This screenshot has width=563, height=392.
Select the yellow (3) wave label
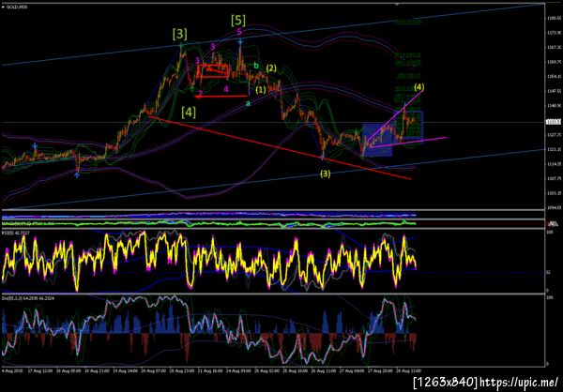(326, 174)
